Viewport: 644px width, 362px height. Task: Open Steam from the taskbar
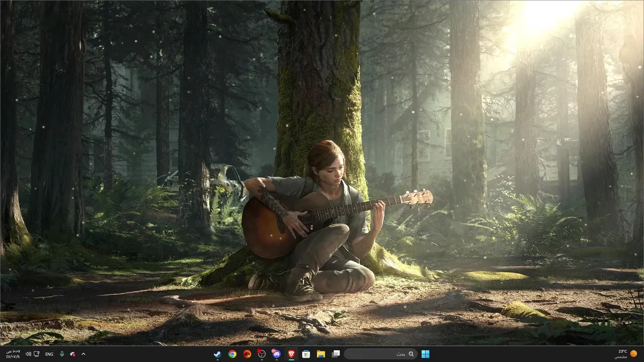217,354
